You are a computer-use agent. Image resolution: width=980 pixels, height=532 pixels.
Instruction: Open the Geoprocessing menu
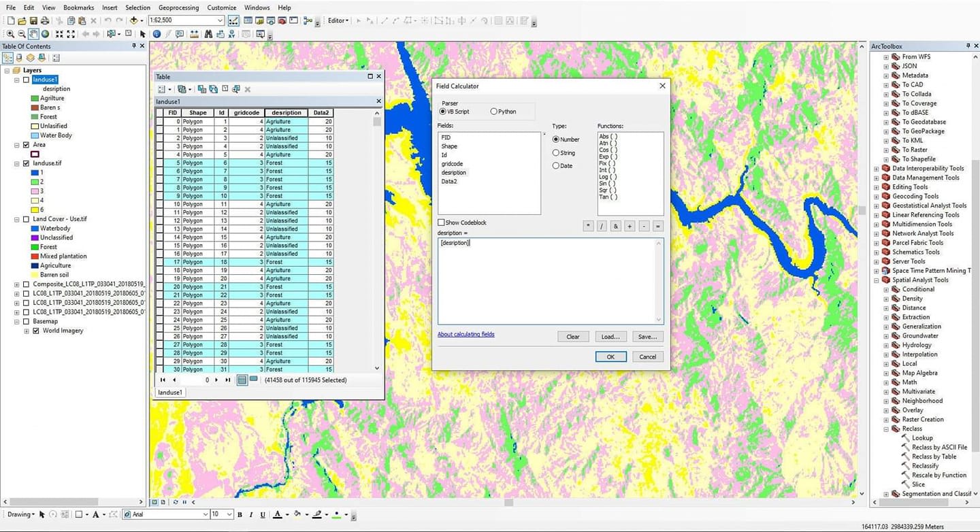[x=178, y=7]
